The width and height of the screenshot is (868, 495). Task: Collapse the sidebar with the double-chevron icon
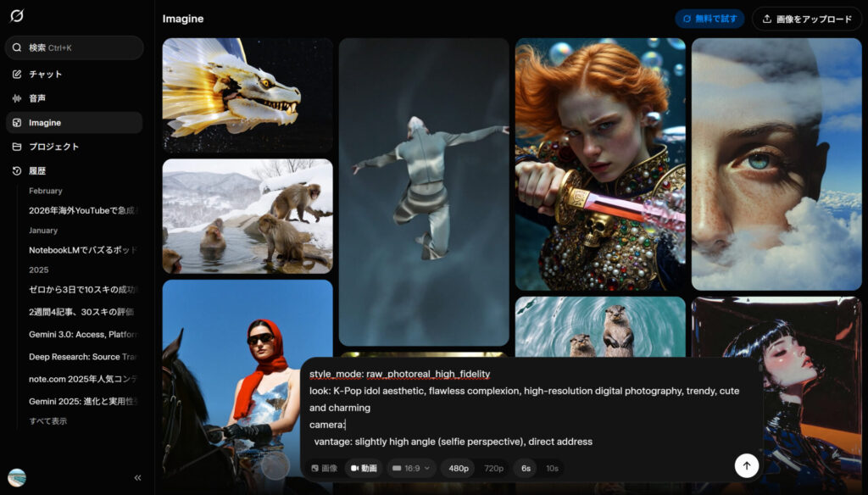(x=137, y=478)
